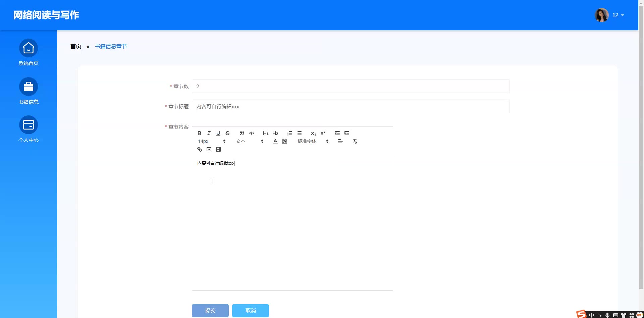Screen dimensions: 644x318
Task: Cancel editing with 取消
Action: (x=251, y=311)
